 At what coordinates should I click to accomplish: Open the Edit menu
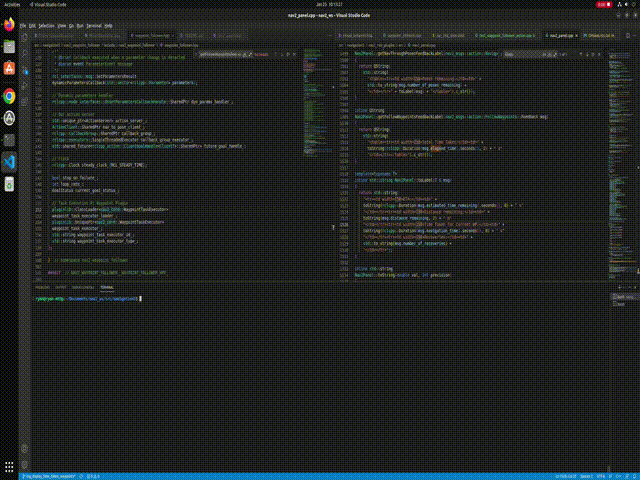[32, 26]
